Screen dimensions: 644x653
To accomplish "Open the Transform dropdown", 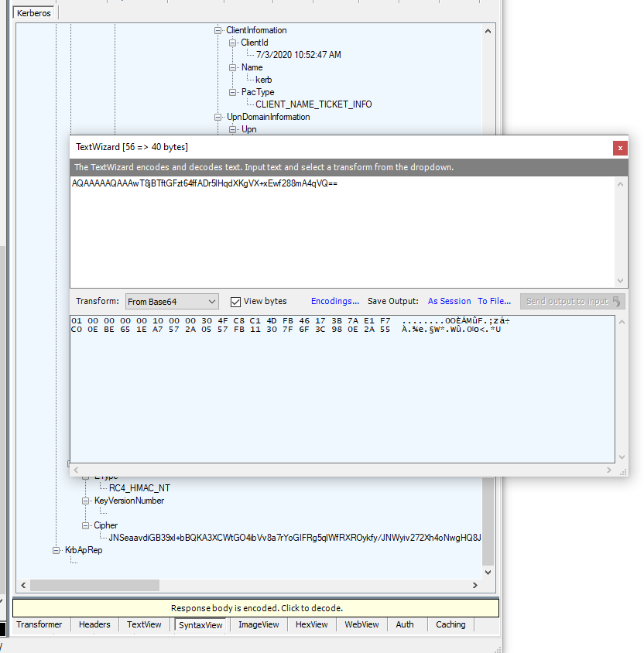I will (x=172, y=302).
